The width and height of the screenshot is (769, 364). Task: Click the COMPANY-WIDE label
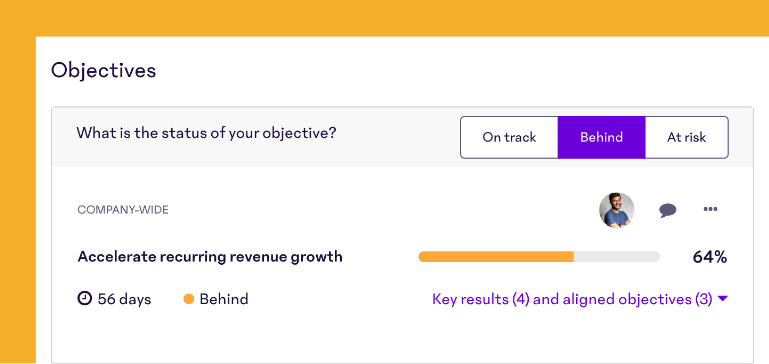point(123,210)
